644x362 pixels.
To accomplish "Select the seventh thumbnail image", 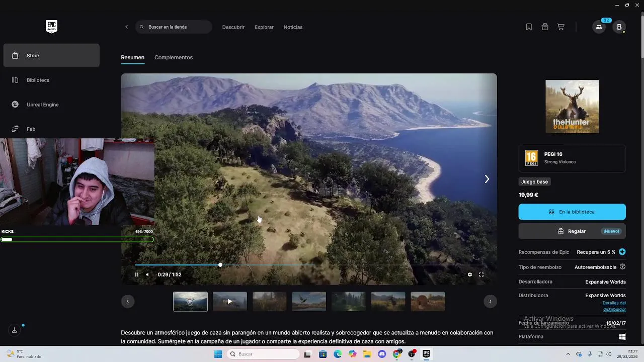I will point(428,302).
